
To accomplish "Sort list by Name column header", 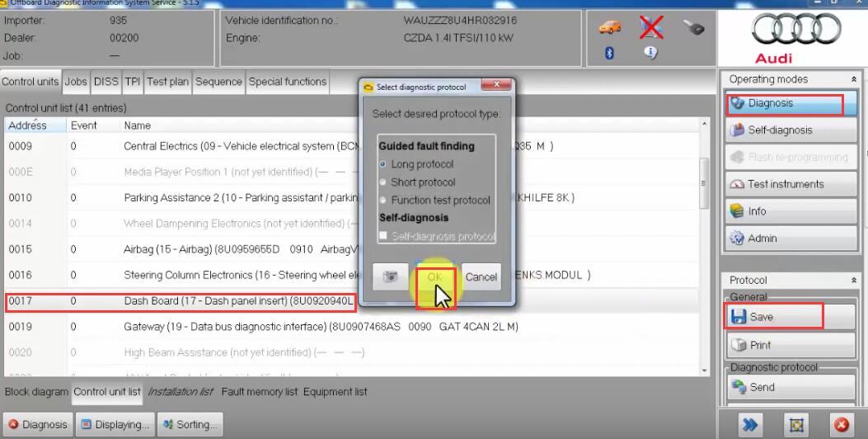I will [x=410, y=125].
